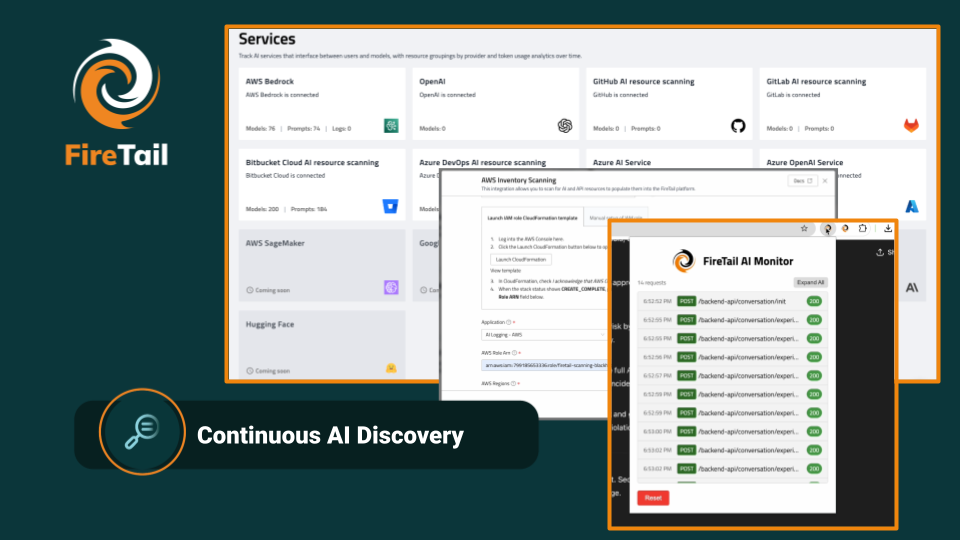Expand the 6:52:57 PM POST request row
Viewport: 960px width, 540px height.
(x=732, y=375)
